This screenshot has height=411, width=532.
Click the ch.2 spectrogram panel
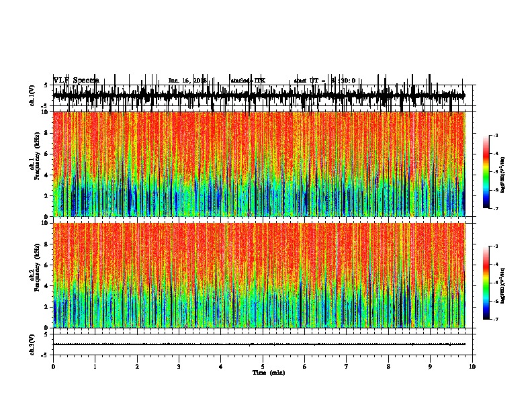(259, 275)
